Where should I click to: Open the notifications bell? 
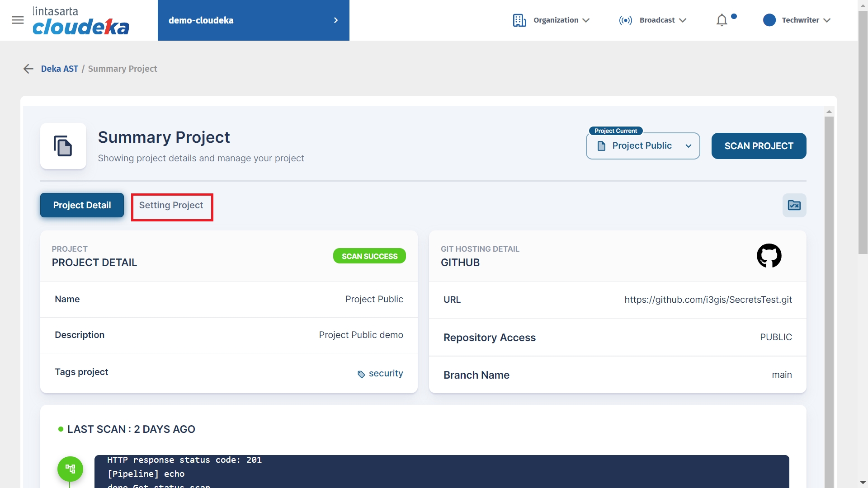click(x=722, y=20)
